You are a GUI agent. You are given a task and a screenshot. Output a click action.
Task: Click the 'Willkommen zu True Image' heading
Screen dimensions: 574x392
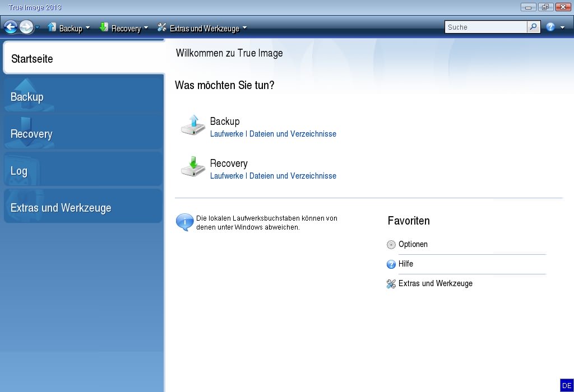[229, 53]
